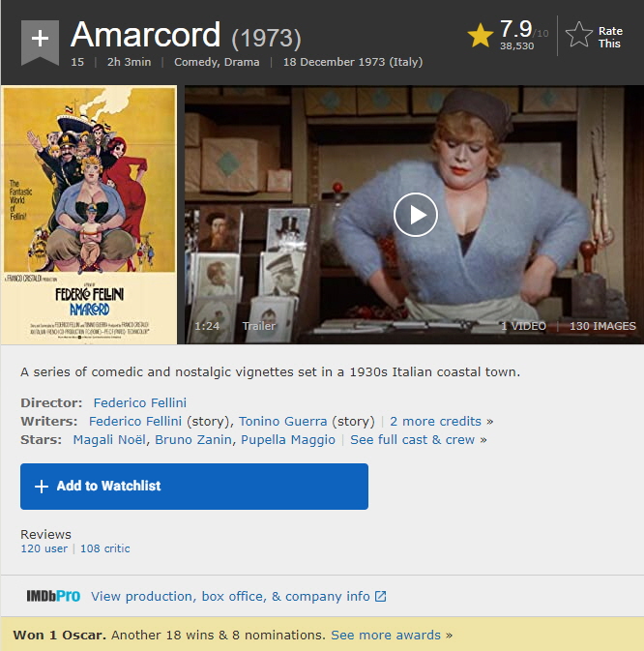Click the IMDbPro logo
Image resolution: width=644 pixels, height=651 pixels.
pyautogui.click(x=53, y=596)
